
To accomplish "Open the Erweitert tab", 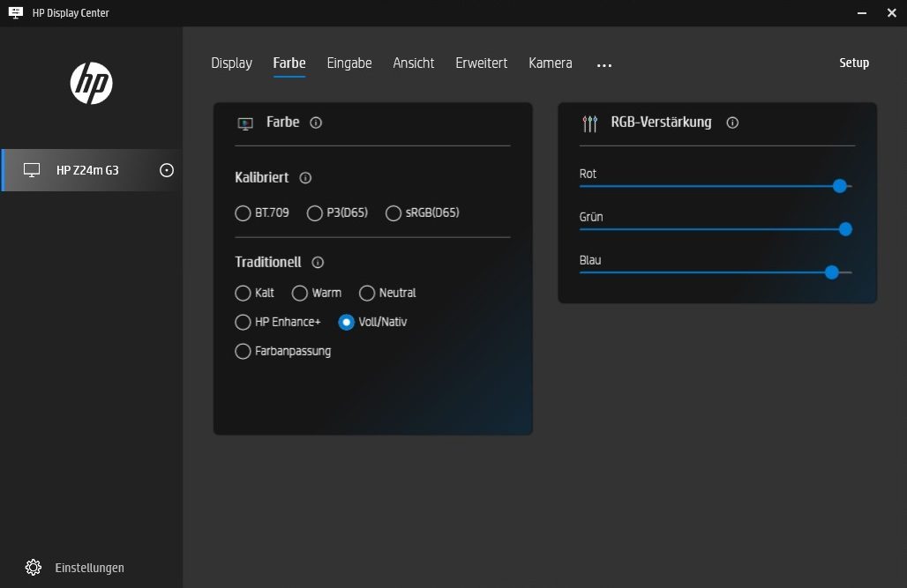I will 481,63.
